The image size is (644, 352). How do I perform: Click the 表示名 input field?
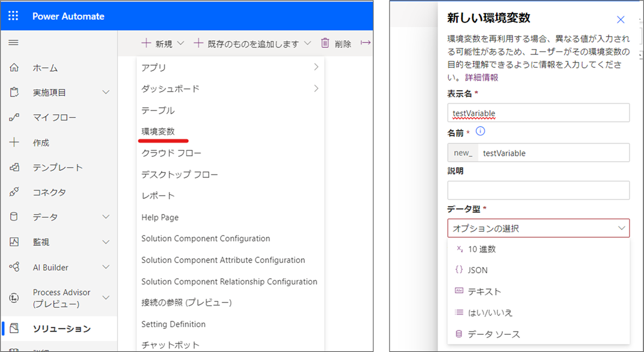[538, 113]
